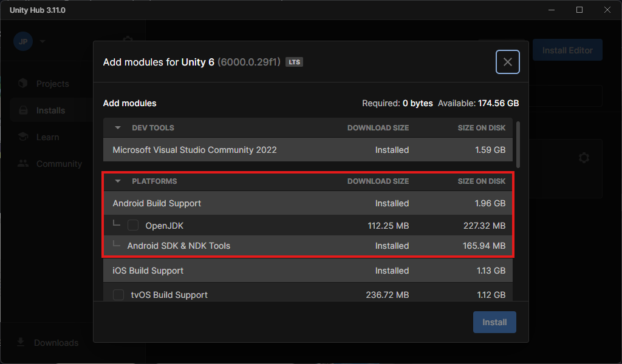Screen dimensions: 622x364
Task: Click the Required 0 bytes text
Action: click(x=397, y=103)
